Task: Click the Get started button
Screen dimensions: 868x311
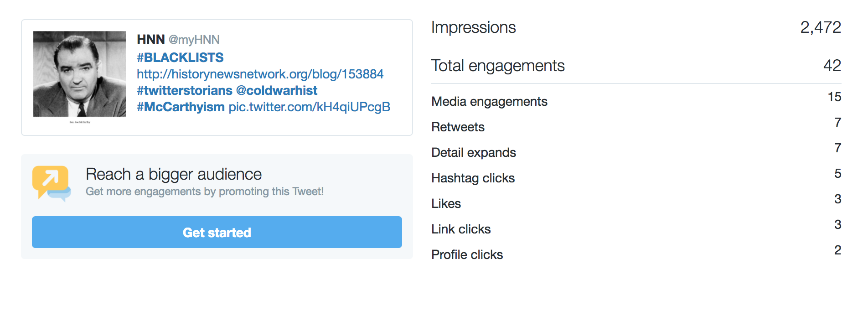Action: (217, 232)
